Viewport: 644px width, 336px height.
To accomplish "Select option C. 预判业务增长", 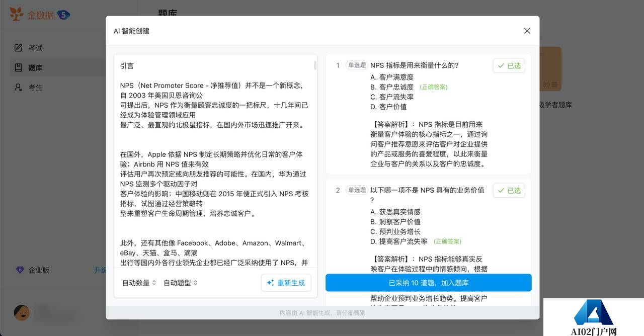I will point(395,231).
